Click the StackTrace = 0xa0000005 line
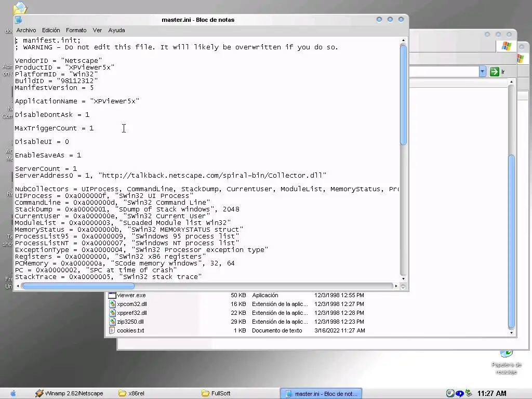The width and height of the screenshot is (532, 399). click(x=108, y=277)
